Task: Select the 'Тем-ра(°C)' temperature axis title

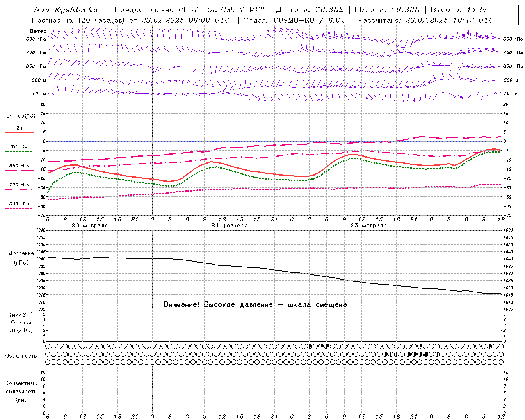Action: pos(19,116)
